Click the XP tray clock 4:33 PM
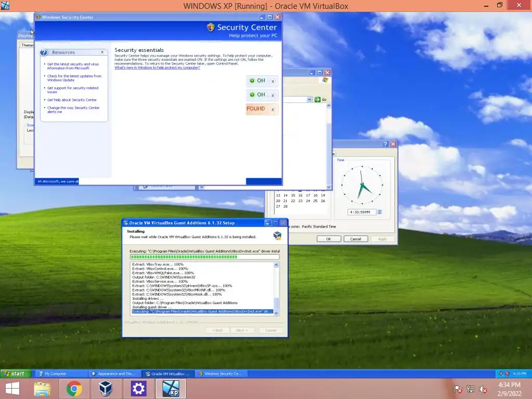Image resolution: width=532 pixels, height=399 pixels. pos(520,374)
